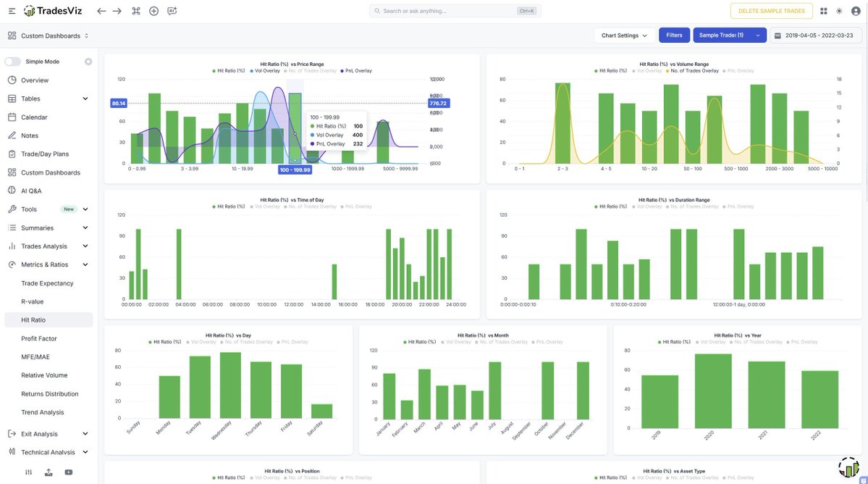Click the Simple Mode settings gear

(88, 62)
